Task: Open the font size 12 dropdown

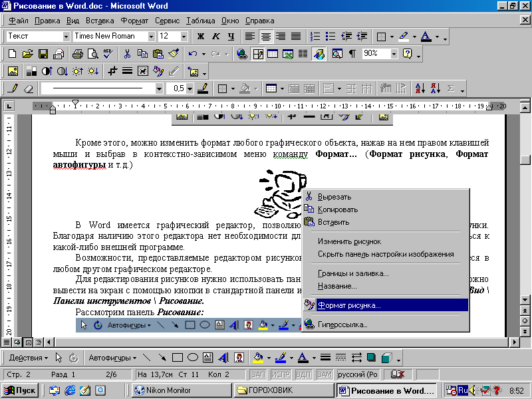Action: [184, 37]
